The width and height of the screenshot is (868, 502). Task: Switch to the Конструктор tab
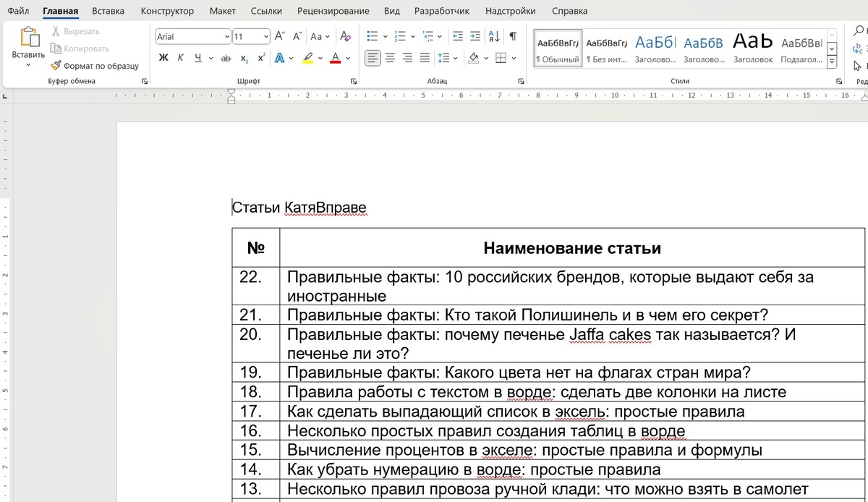[x=167, y=11]
